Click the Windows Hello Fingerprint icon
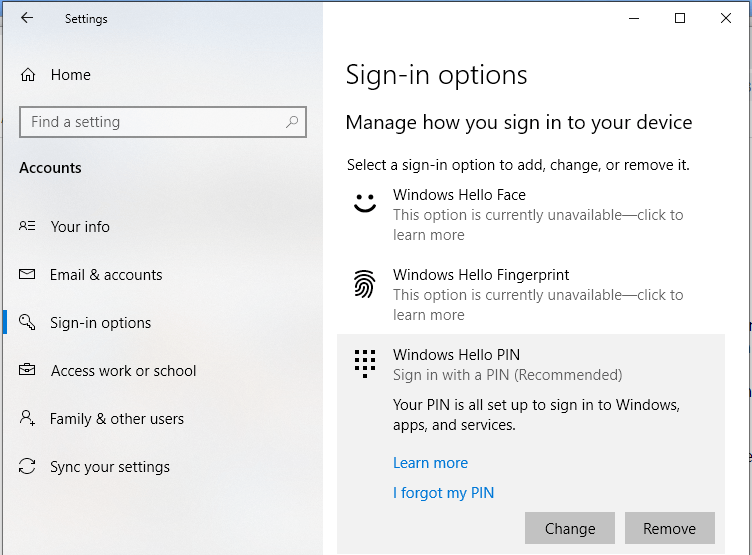This screenshot has height=555, width=752. pyautogui.click(x=364, y=283)
